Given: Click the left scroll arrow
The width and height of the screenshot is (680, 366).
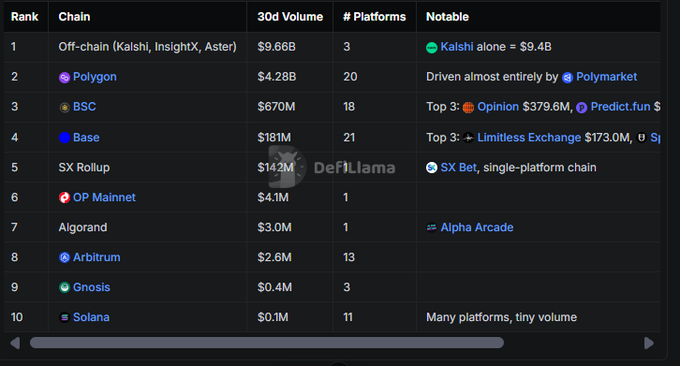Looking at the screenshot, I should [x=15, y=343].
